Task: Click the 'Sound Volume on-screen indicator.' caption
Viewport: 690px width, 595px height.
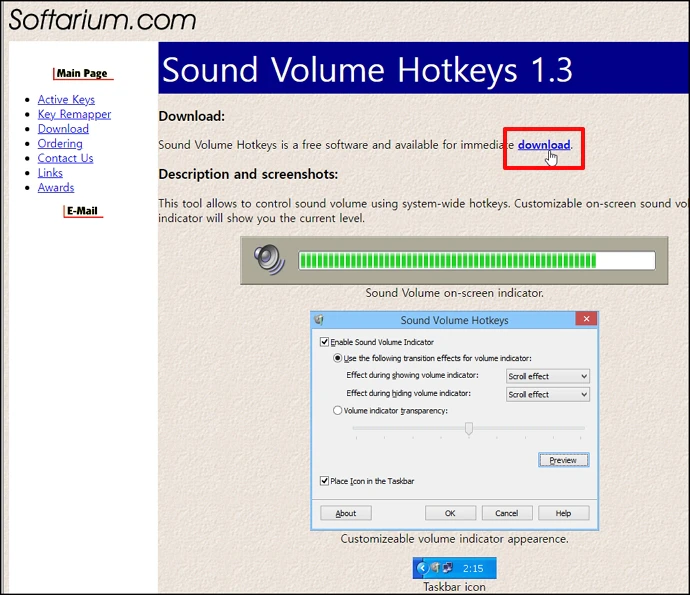Action: click(455, 293)
